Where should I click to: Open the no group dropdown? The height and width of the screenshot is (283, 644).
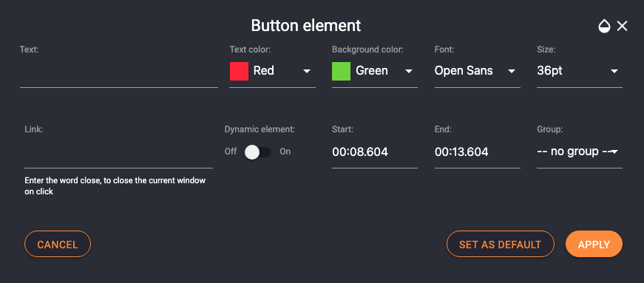pyautogui.click(x=580, y=152)
